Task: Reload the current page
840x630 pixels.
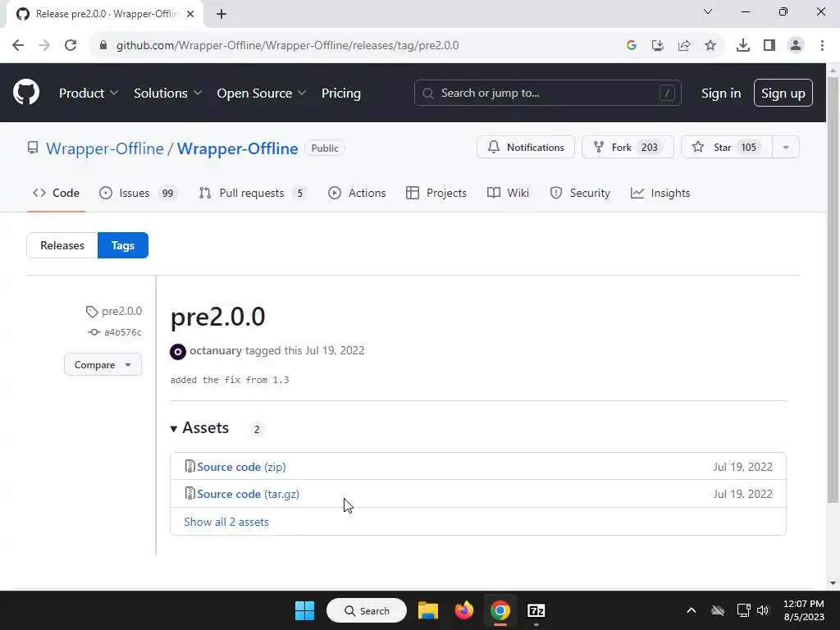Action: point(71,45)
